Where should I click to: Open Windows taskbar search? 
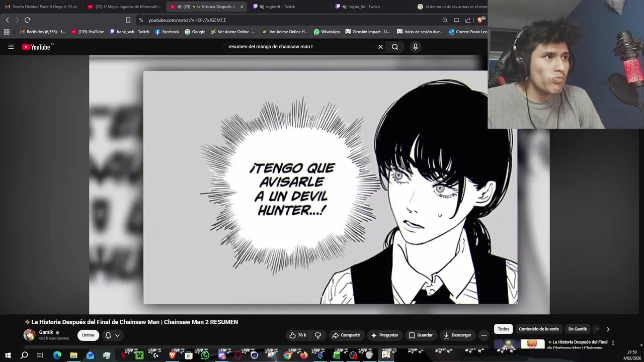coord(24,355)
